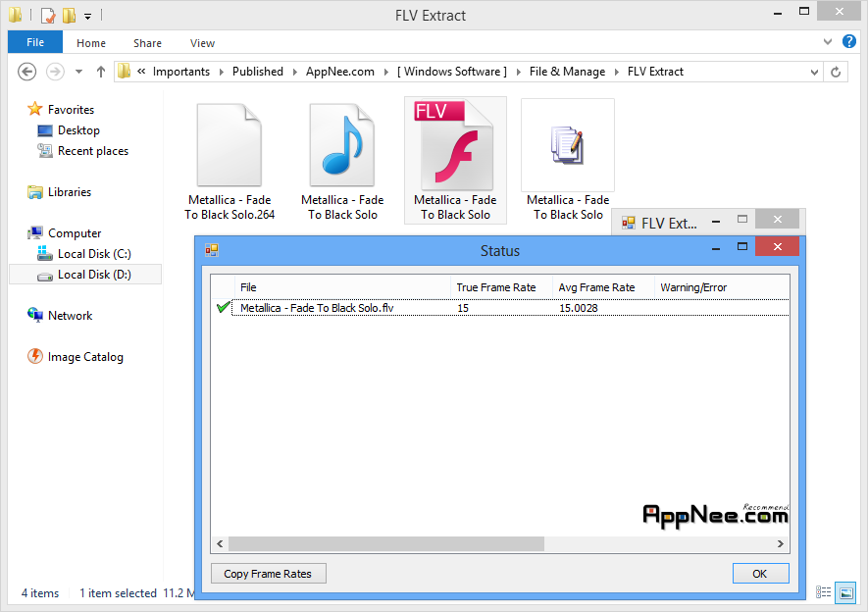Switch to the View ribbon tab
Viewport: 868px width, 612px height.
click(x=202, y=43)
